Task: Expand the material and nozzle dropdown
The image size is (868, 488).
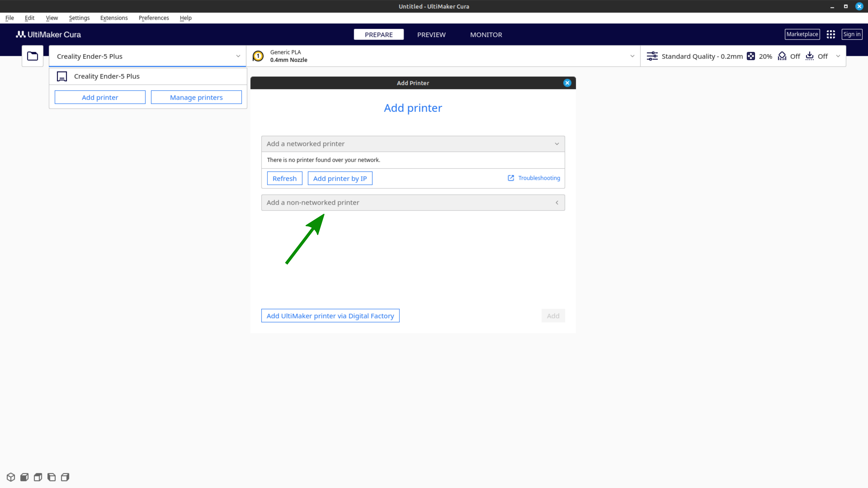Action: 632,56
